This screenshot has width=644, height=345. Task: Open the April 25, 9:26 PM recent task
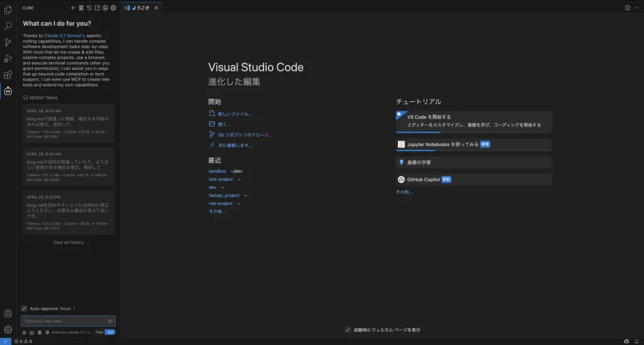point(68,212)
